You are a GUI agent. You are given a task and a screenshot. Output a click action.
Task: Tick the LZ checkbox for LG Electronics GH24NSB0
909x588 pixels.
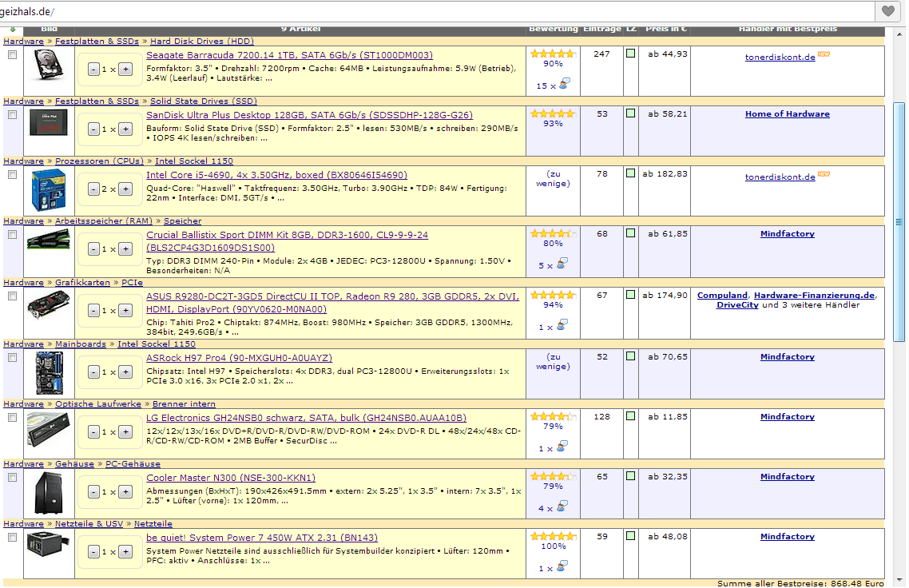tap(631, 416)
